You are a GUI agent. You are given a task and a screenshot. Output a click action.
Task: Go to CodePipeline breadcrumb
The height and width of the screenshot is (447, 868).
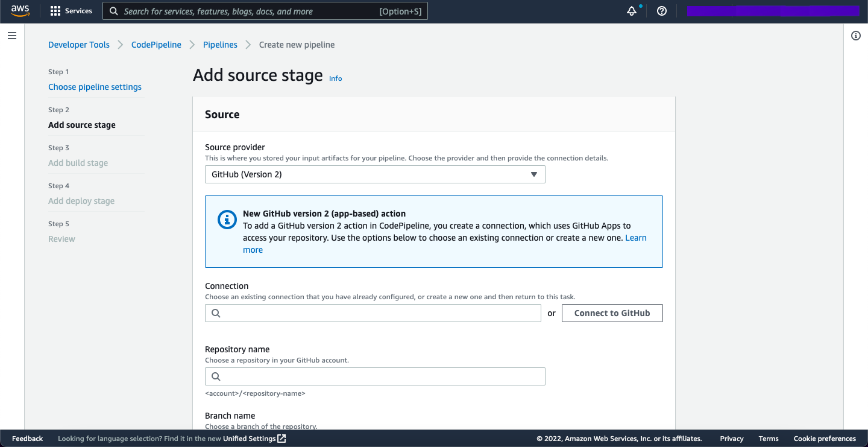click(156, 45)
